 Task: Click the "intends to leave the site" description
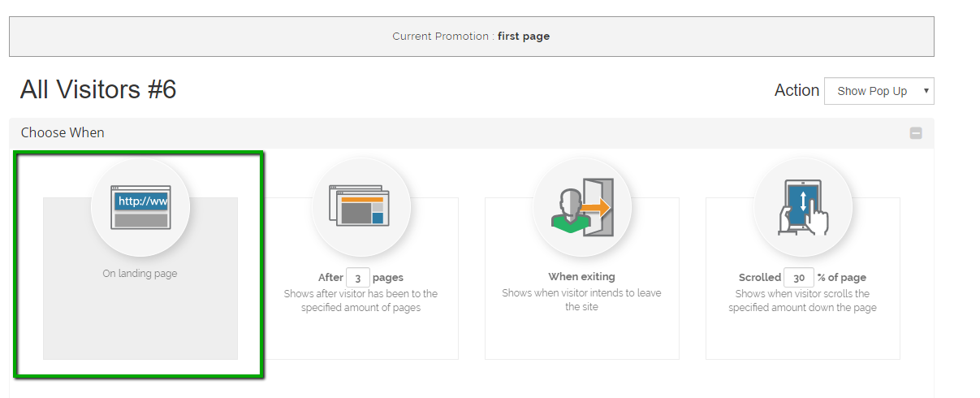pyautogui.click(x=581, y=301)
